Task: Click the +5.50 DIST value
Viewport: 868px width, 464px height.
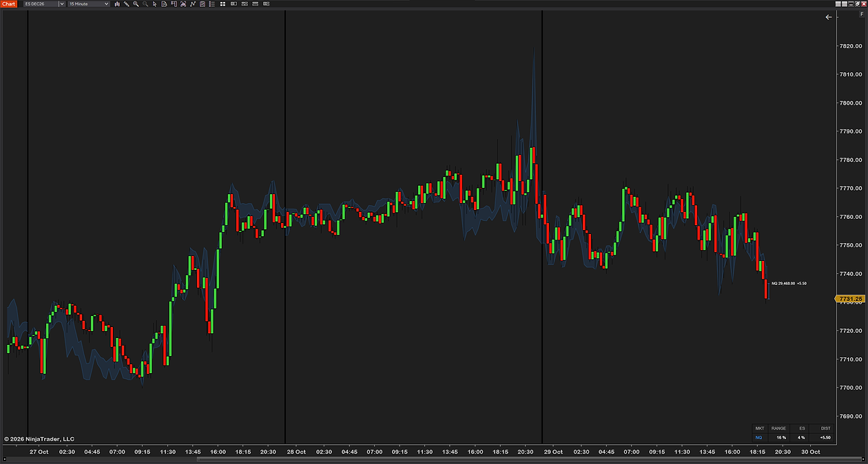Action: coord(825,437)
